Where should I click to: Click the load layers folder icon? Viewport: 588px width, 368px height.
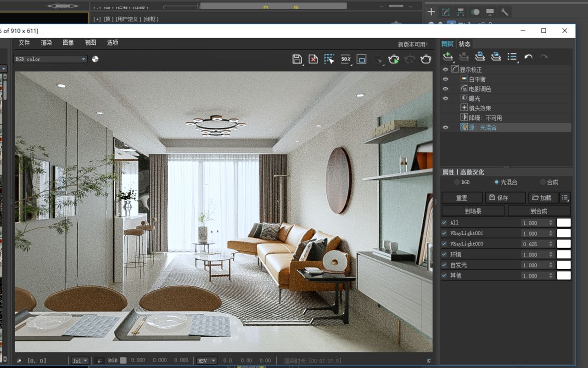click(496, 56)
